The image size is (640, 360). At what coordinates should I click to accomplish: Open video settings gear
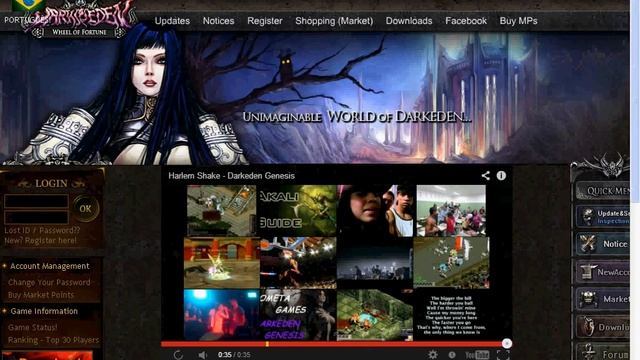coord(433,354)
